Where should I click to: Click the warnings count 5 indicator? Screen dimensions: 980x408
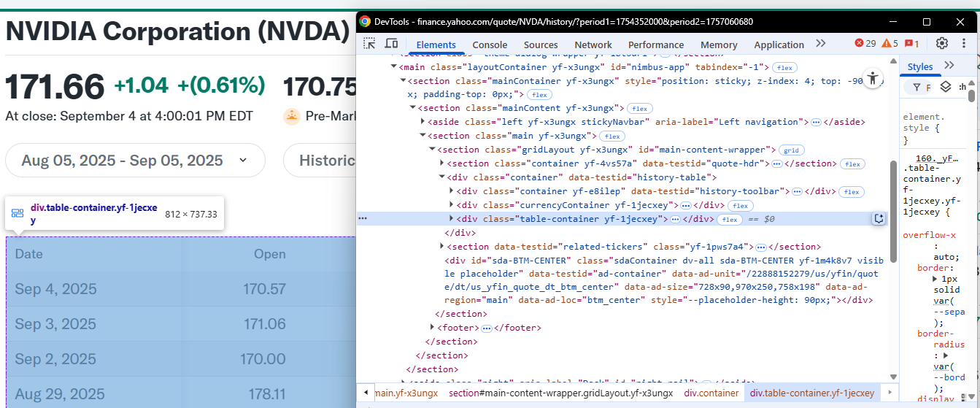click(890, 44)
